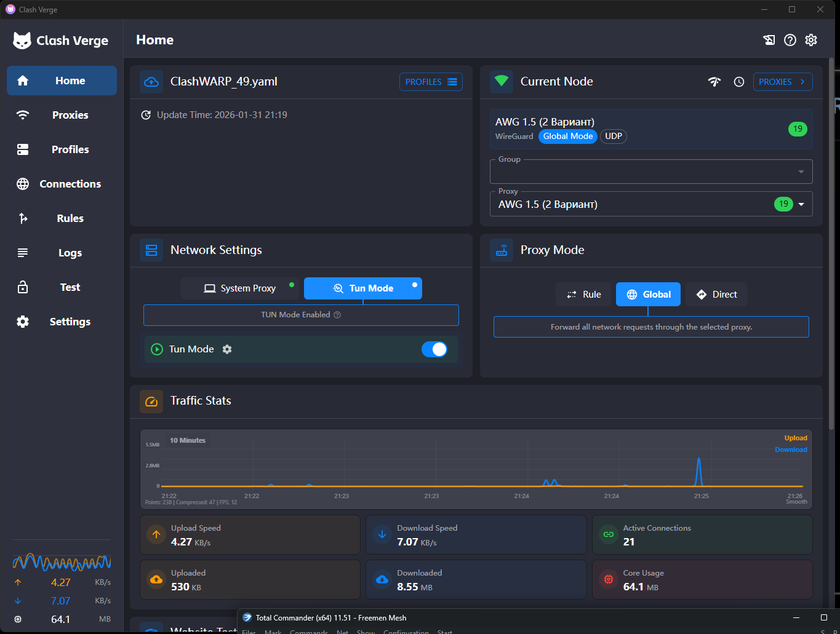Click the Clash Verge cat logo
Viewport: 840px width, 634px height.
tap(22, 41)
